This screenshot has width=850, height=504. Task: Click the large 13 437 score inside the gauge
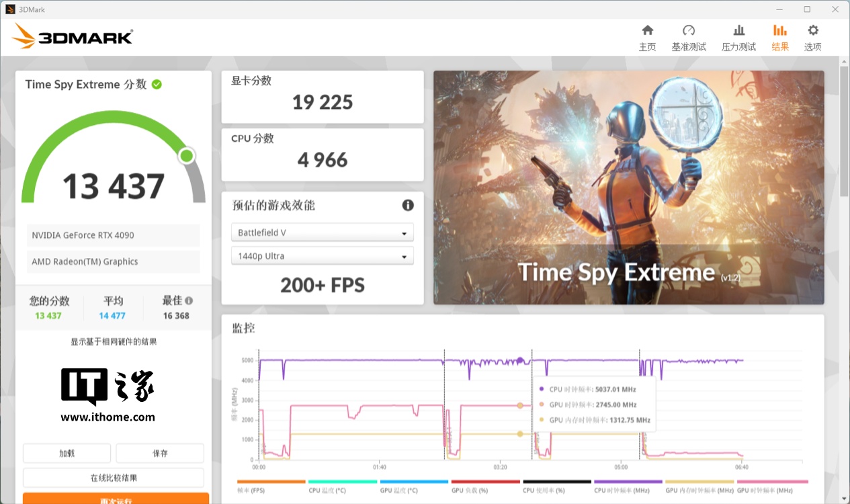point(114,186)
